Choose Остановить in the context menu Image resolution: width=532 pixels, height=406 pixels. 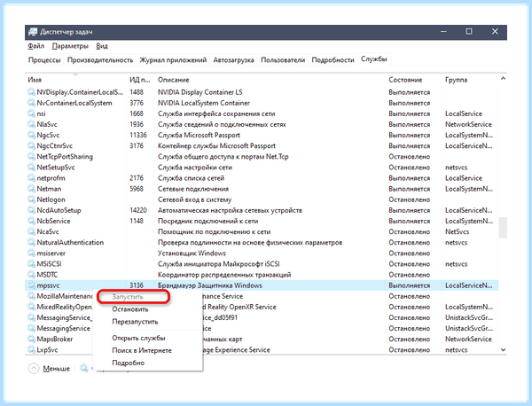pos(130,309)
